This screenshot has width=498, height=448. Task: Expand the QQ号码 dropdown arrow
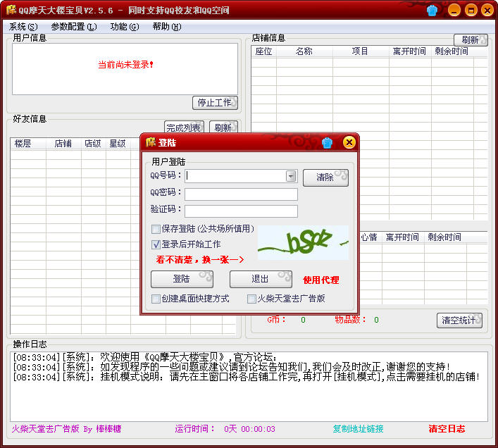291,176
